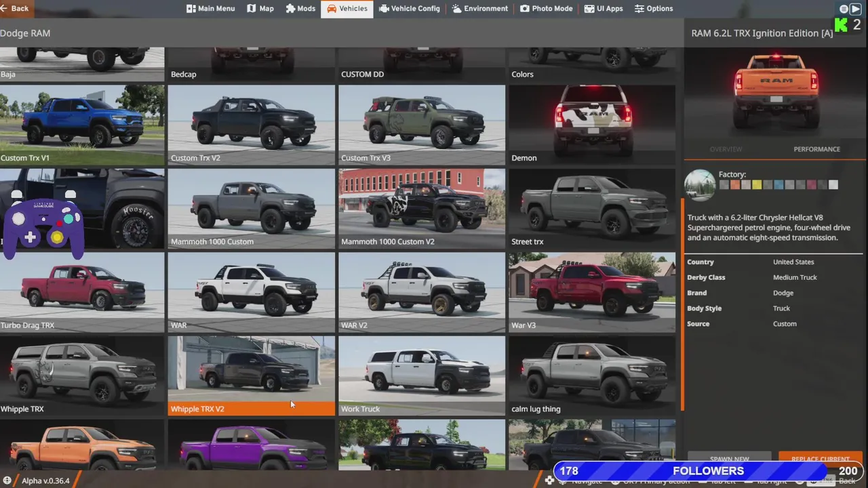Select the Custom Trx V2 configuration

251,125
